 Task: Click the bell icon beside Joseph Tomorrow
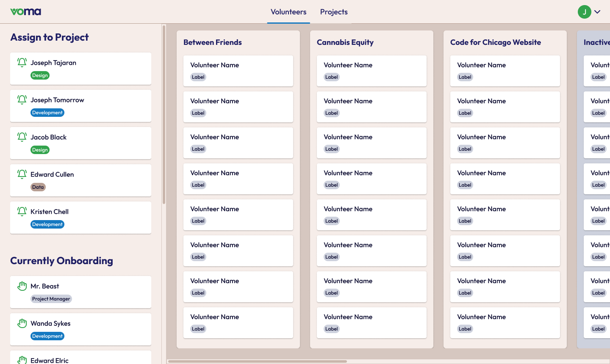(x=22, y=100)
